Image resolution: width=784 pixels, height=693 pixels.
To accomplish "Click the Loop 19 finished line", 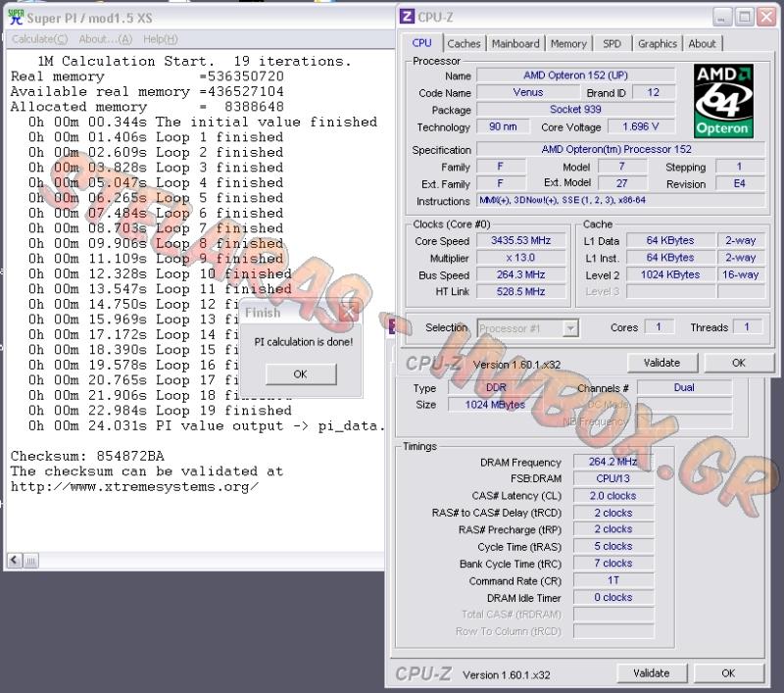I will tap(160, 411).
